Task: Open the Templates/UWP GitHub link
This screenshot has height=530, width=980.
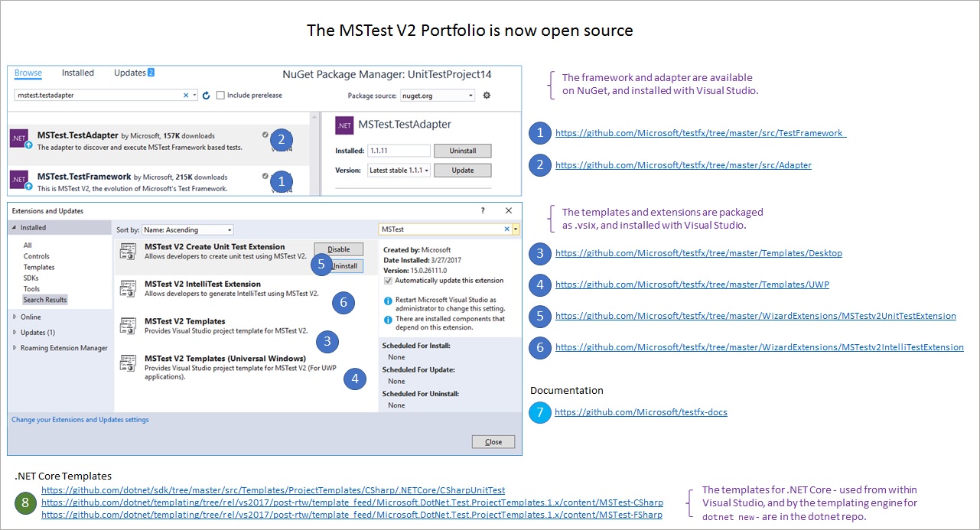Action: coord(692,284)
